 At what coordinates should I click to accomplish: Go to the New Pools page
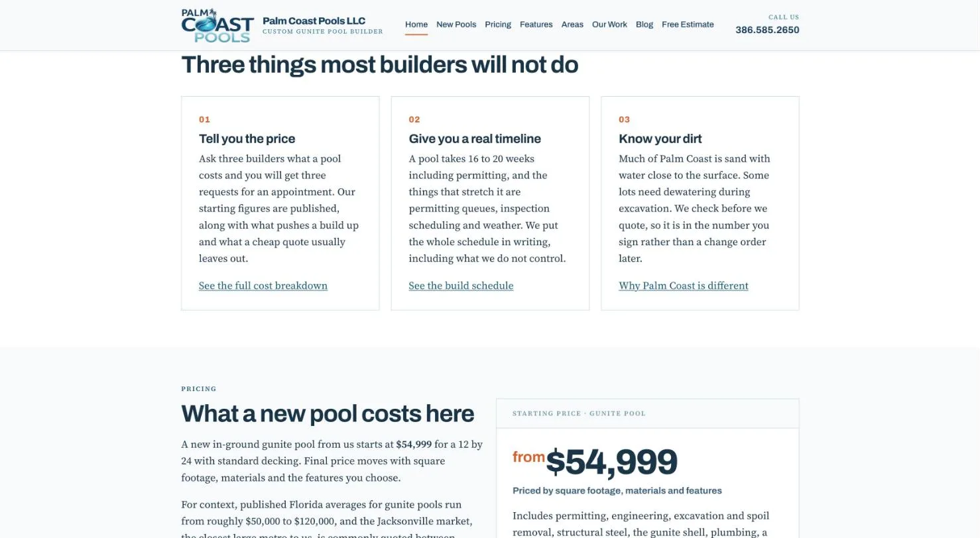pos(456,25)
